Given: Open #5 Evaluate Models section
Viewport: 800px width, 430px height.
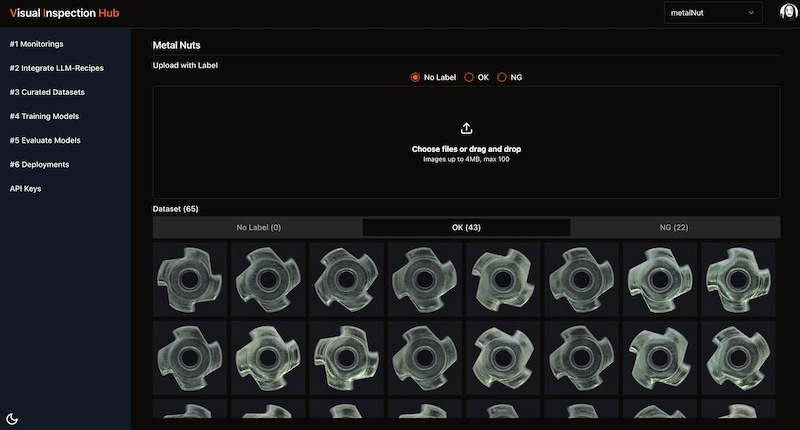Looking at the screenshot, I should [45, 140].
